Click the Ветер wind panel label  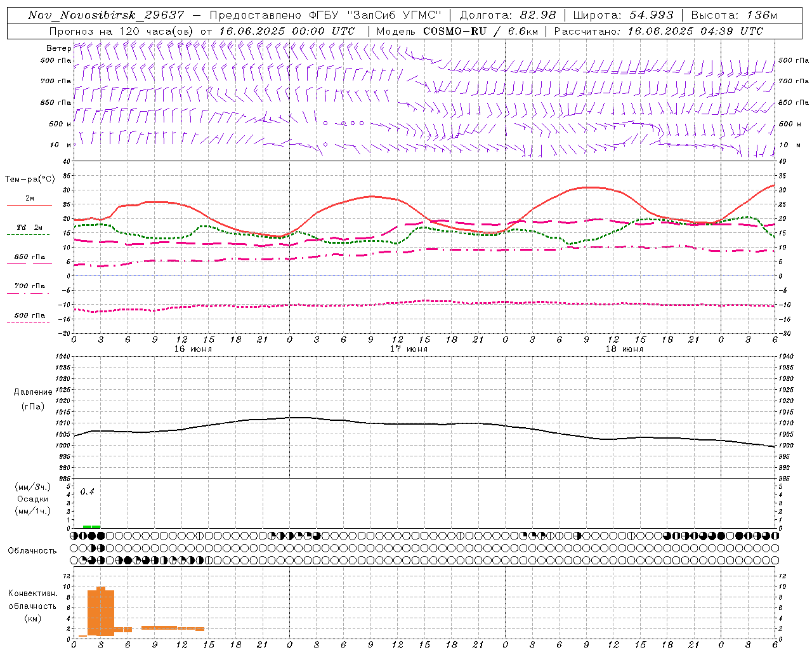point(58,48)
